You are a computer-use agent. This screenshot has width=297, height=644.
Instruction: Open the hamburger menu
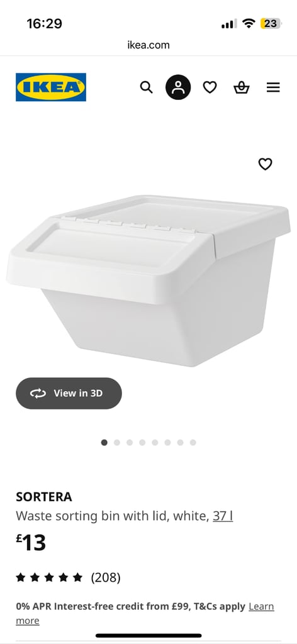click(273, 87)
